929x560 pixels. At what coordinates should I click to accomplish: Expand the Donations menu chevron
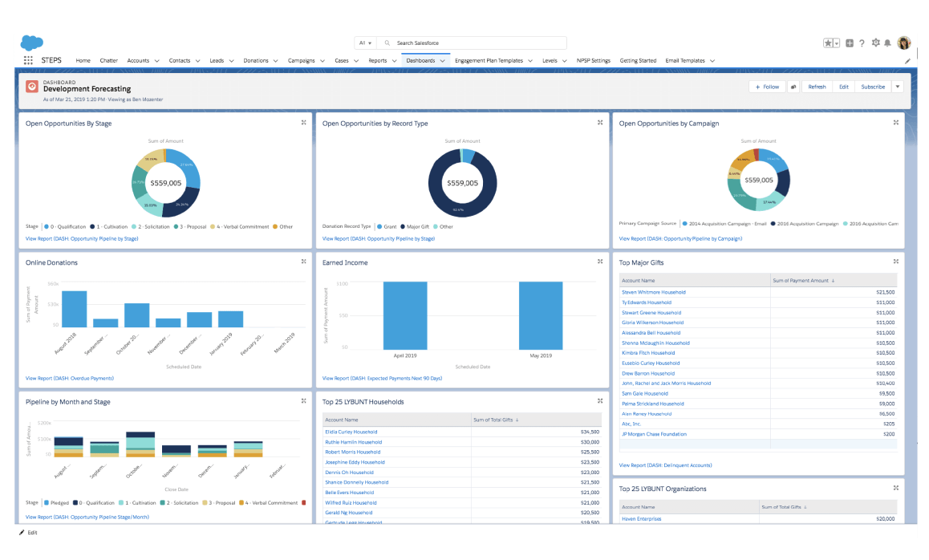(x=276, y=60)
